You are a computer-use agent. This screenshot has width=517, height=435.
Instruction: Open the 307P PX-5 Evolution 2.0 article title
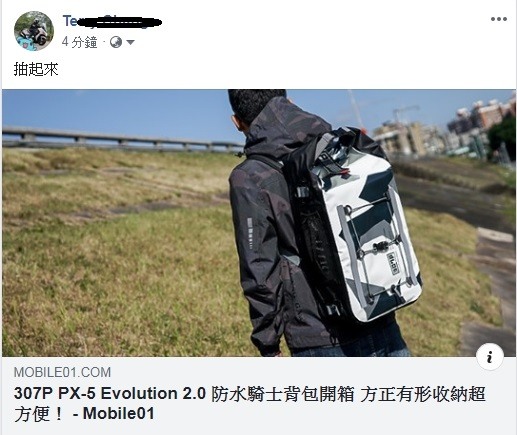[250, 403]
